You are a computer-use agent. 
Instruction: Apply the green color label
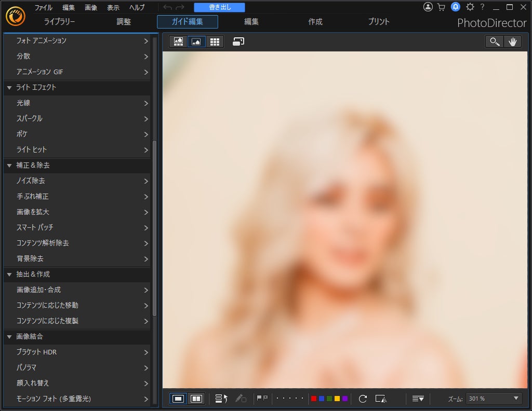tap(329, 399)
